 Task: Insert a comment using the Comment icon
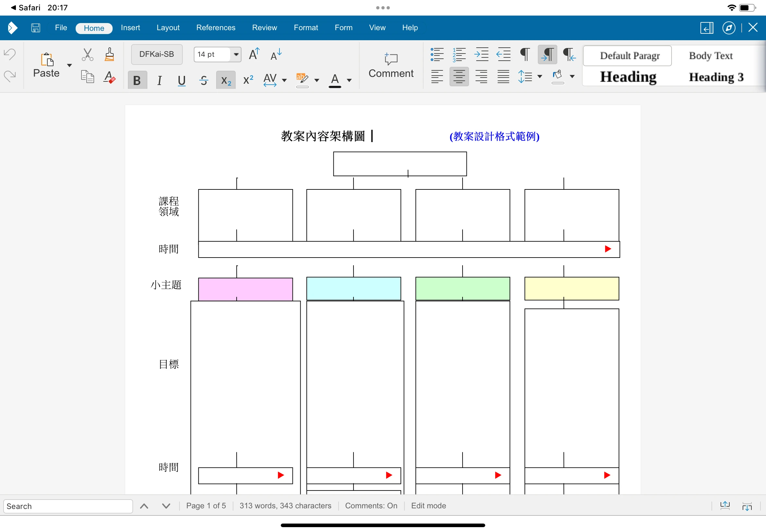click(x=391, y=65)
